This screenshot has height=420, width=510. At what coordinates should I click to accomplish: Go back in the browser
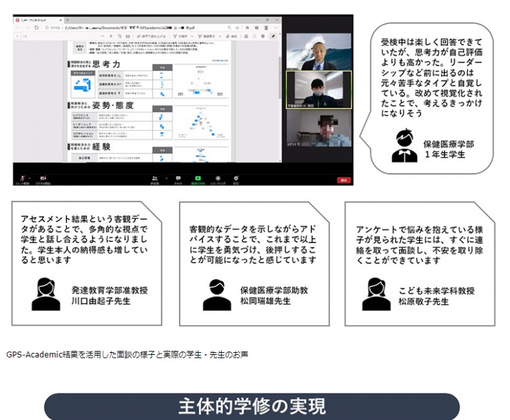tap(18, 28)
